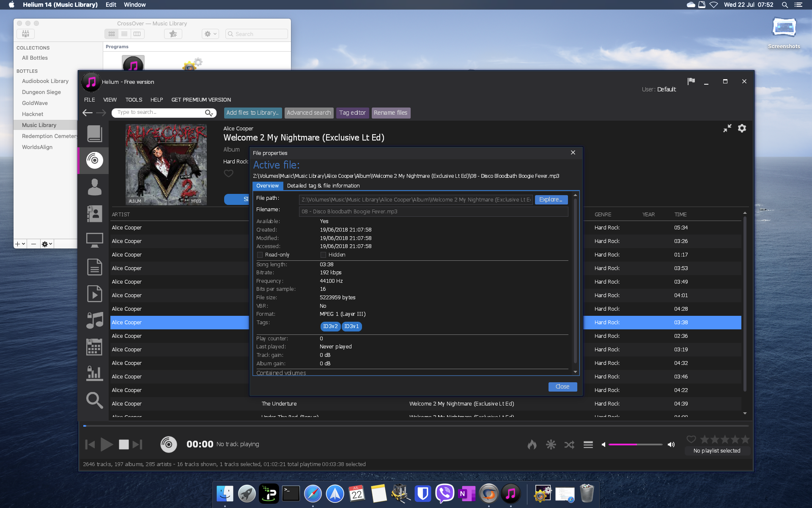The image size is (812, 508).
Task: Open the CrossOver gear actions dropdown
Action: pos(210,34)
